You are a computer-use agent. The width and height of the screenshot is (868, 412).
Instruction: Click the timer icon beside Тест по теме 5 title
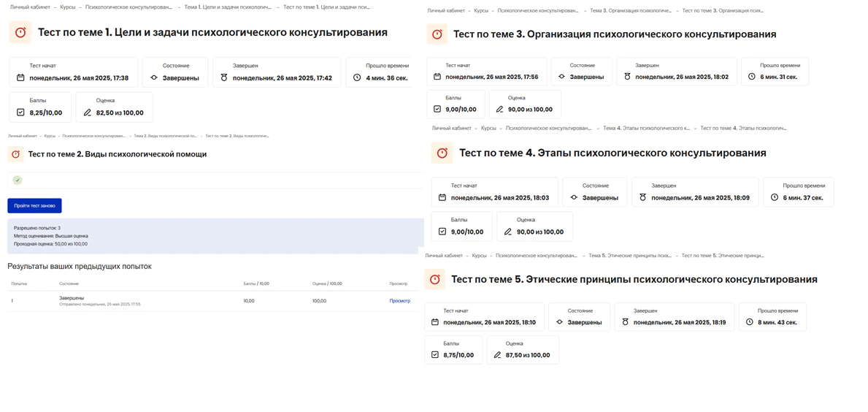click(x=435, y=280)
